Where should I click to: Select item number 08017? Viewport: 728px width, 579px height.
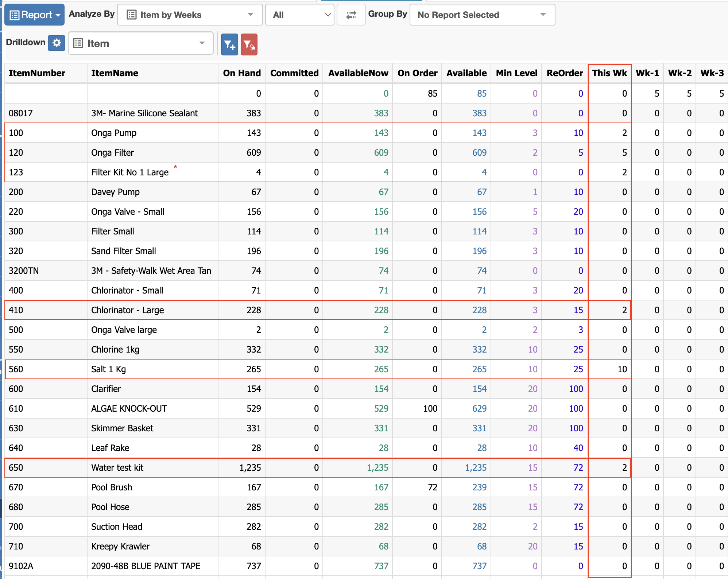pos(21,113)
